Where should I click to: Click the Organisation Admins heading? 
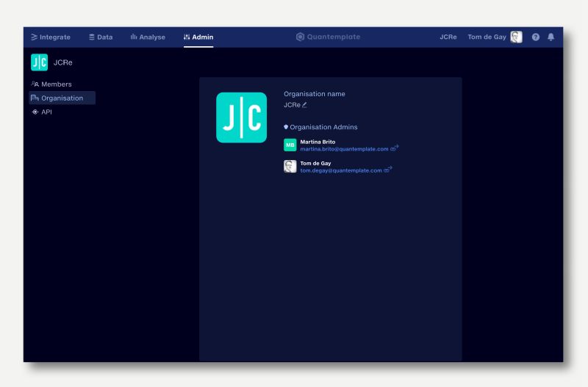[323, 127]
